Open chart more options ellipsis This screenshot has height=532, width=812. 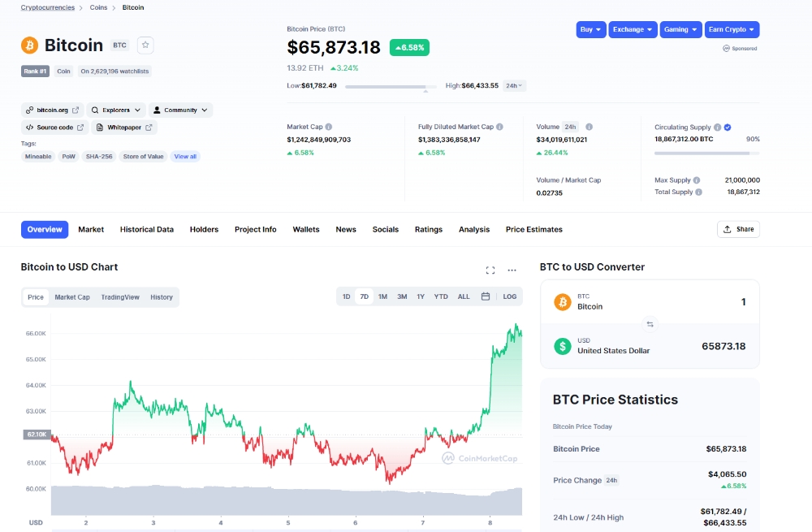512,270
